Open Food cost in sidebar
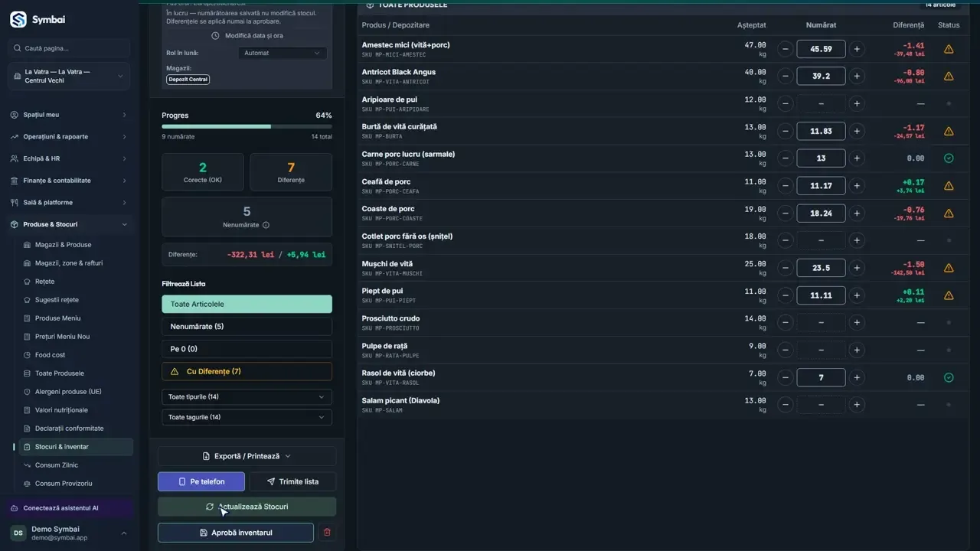This screenshot has width=980, height=551. (50, 355)
